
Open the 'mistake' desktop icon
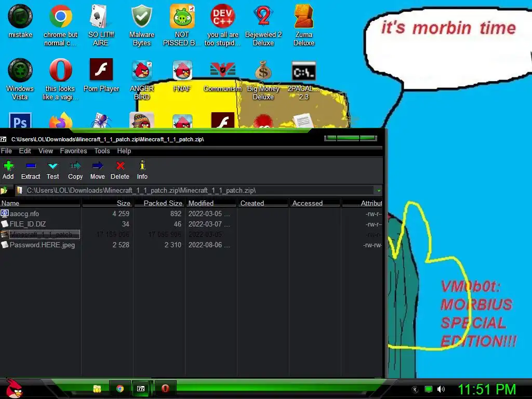point(20,21)
